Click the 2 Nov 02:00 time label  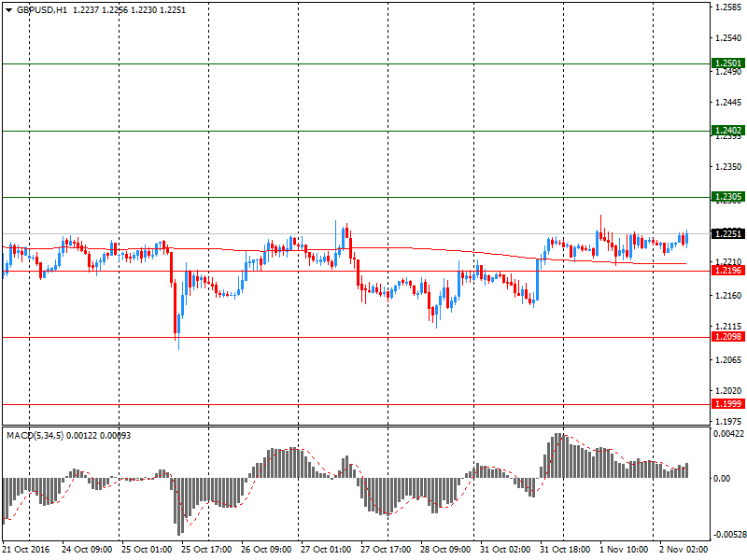pyautogui.click(x=684, y=550)
